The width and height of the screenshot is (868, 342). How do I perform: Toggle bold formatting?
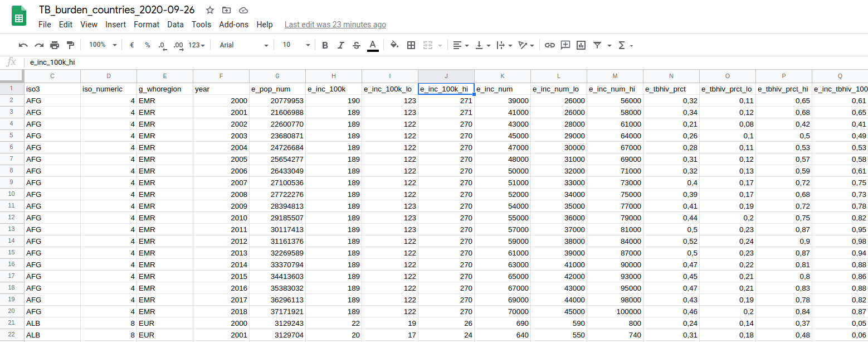(x=325, y=45)
